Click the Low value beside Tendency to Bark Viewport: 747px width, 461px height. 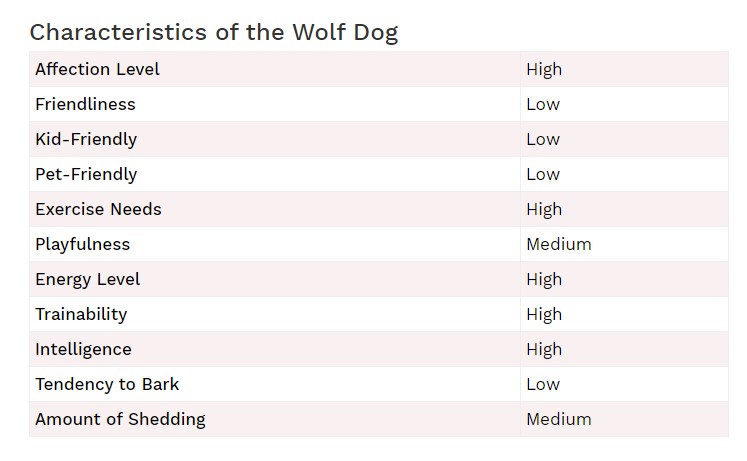tap(543, 384)
